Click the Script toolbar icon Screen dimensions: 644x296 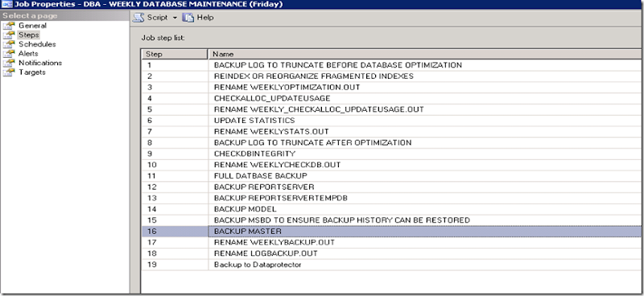(x=138, y=18)
